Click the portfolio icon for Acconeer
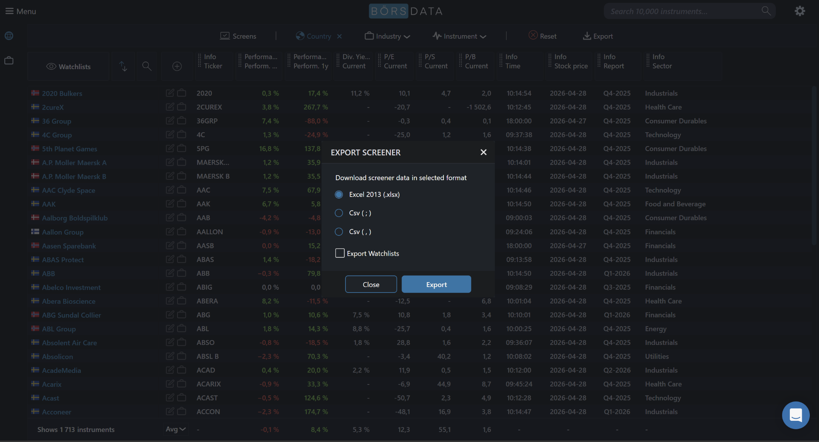 181,412
